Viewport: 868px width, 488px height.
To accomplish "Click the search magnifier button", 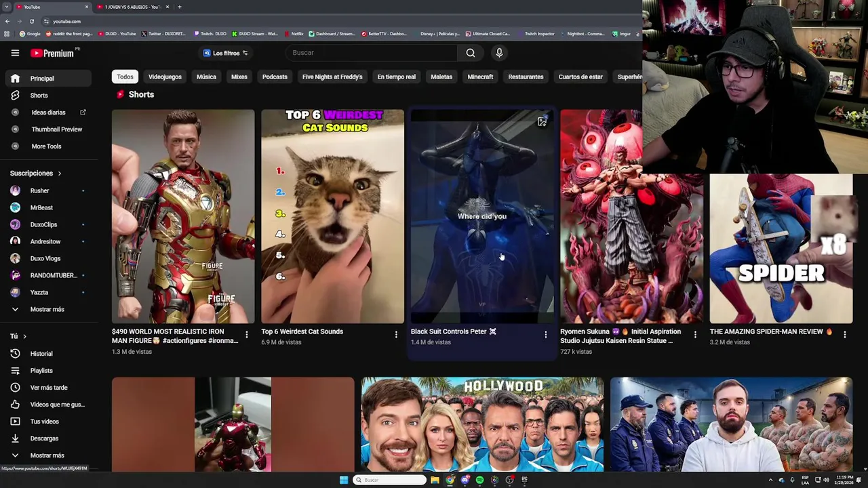I will [x=471, y=53].
